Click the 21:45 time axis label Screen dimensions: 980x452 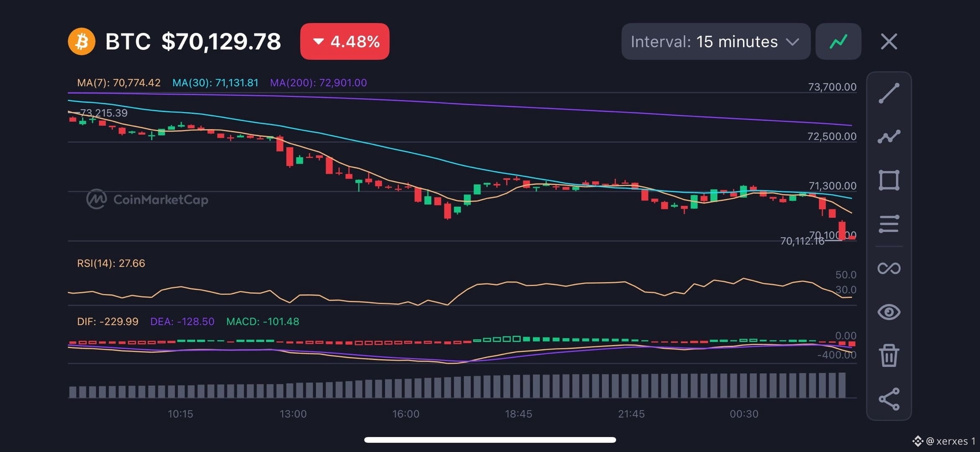point(631,414)
